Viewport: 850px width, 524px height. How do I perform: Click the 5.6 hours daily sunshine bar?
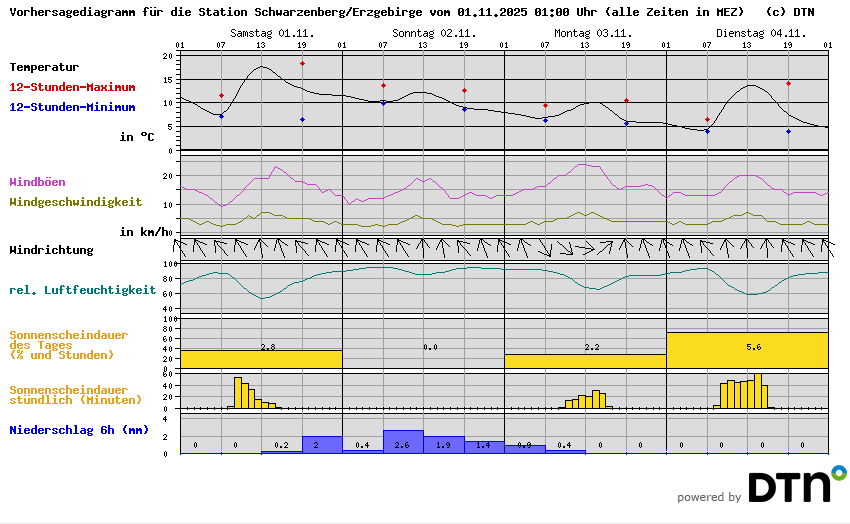pos(747,350)
